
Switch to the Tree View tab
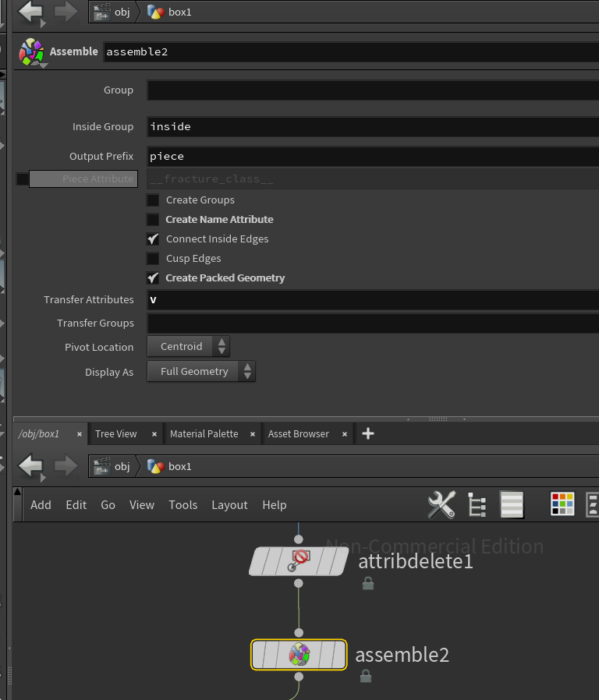pos(115,434)
